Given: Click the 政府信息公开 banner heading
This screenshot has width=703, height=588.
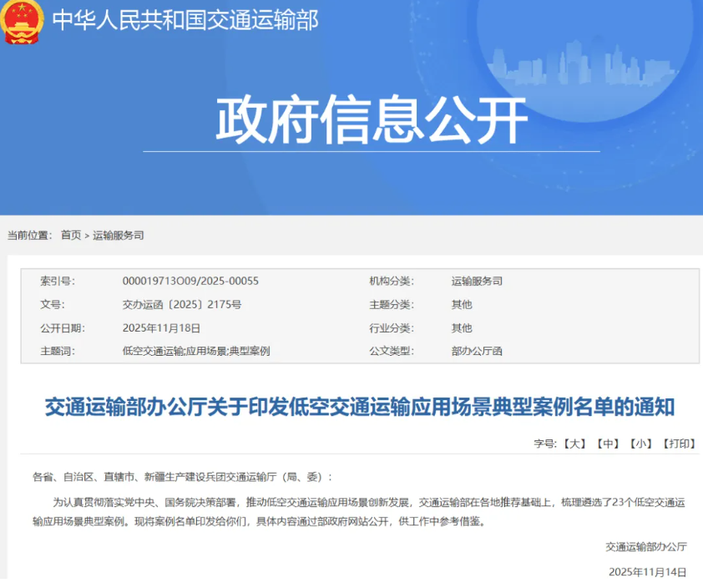Looking at the screenshot, I should point(372,120).
